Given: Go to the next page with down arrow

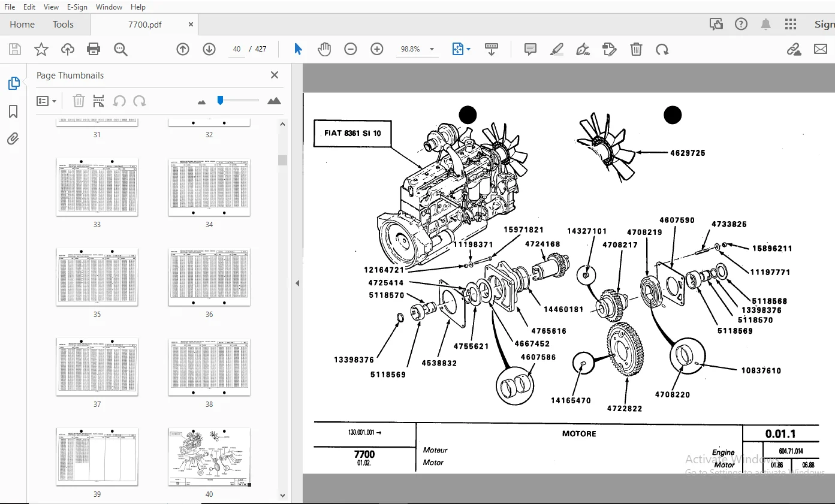Looking at the screenshot, I should [x=209, y=49].
